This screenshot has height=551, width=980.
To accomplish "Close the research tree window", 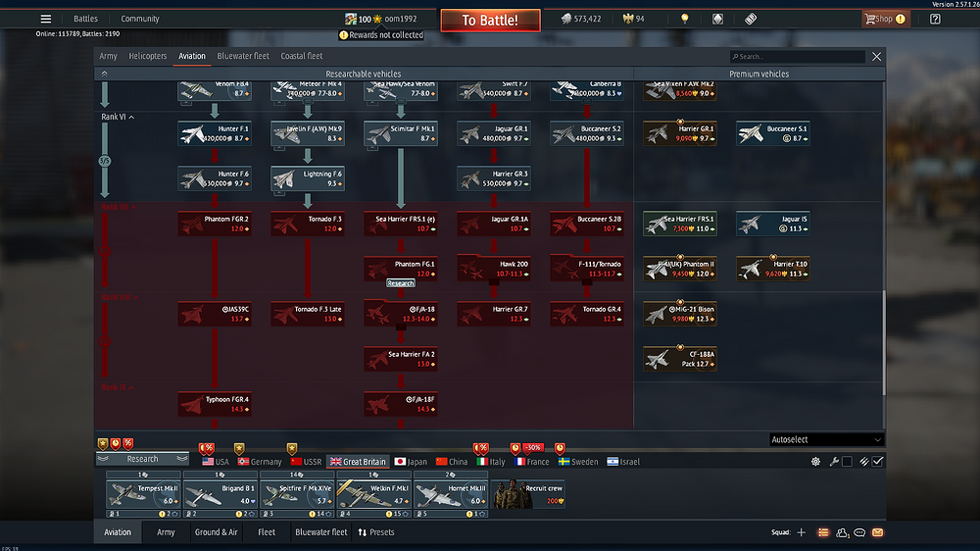I will click(877, 56).
